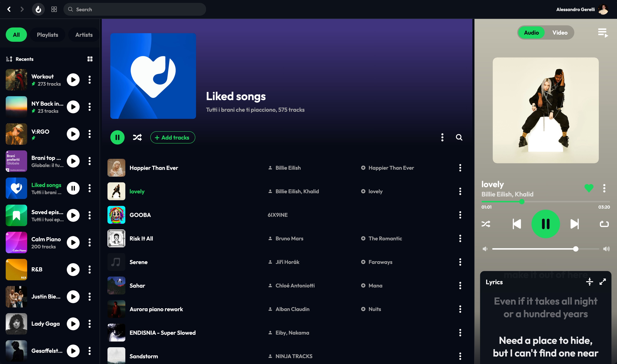This screenshot has width=617, height=364.
Task: Open the Calm Piano playlist thumbnail
Action: (x=16, y=243)
